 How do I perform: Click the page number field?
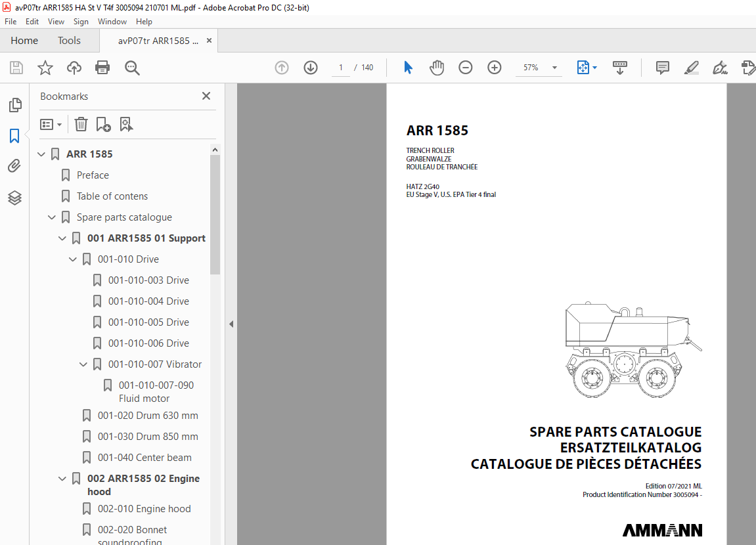[x=341, y=68]
